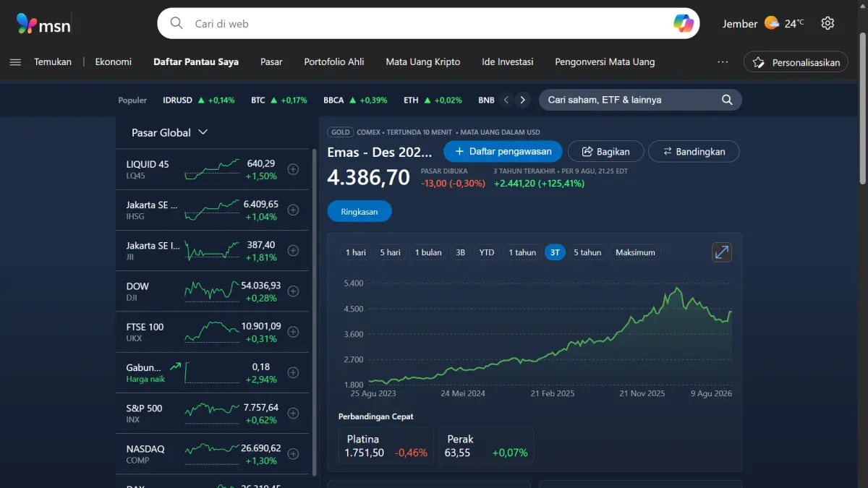Image resolution: width=868 pixels, height=488 pixels.
Task: Open the ETH popular ticker
Action: click(433, 100)
